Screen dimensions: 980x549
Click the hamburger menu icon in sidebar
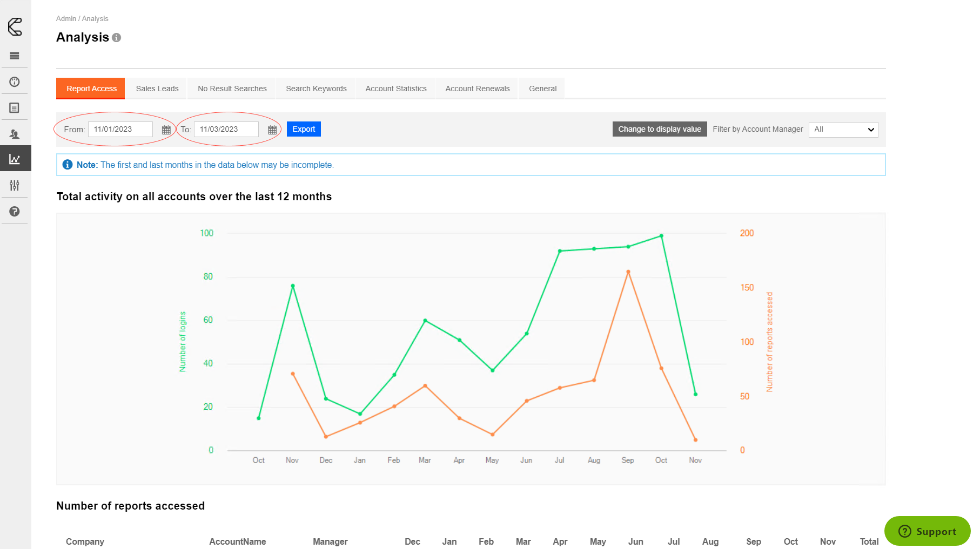coord(15,56)
